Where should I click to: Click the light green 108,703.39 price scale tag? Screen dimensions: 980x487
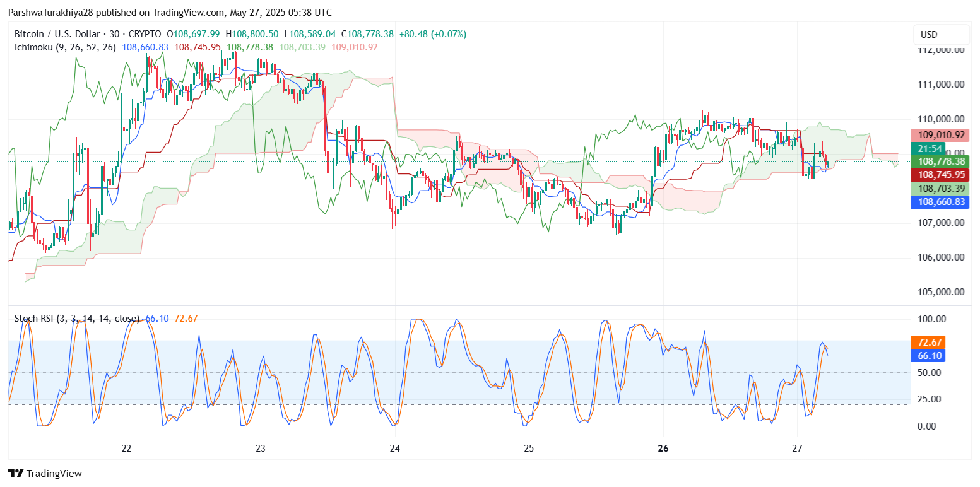pos(940,189)
